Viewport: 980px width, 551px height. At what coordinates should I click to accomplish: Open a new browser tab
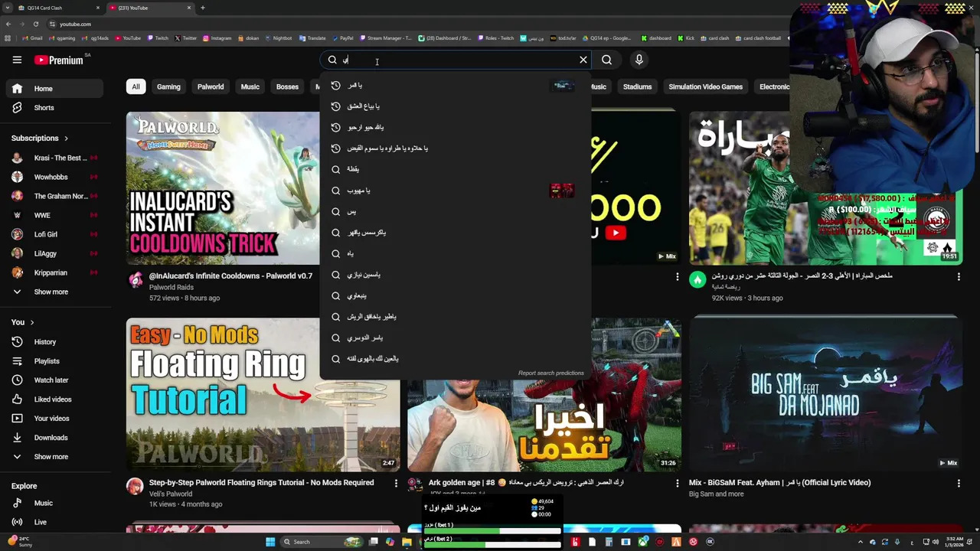point(202,8)
